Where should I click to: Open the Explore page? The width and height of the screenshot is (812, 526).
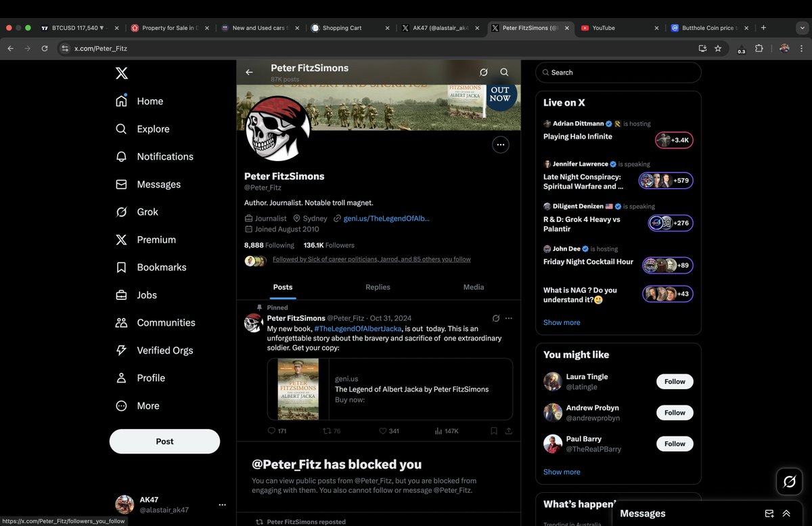[x=142, y=129]
